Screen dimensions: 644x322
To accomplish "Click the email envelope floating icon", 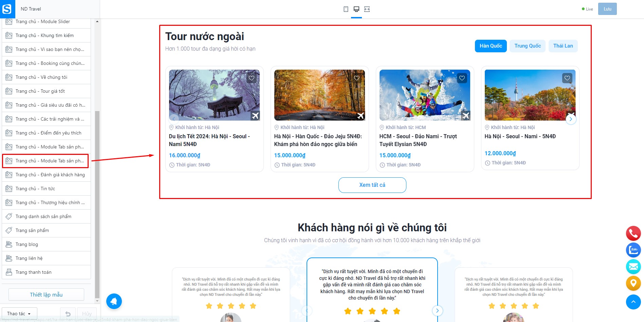I will pos(633,267).
